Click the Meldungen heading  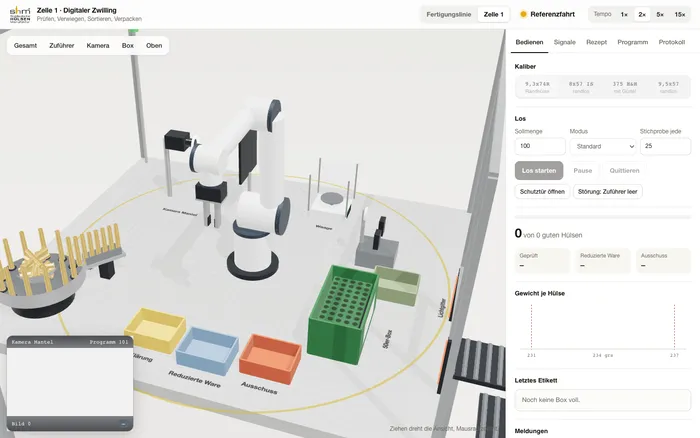[x=531, y=431]
